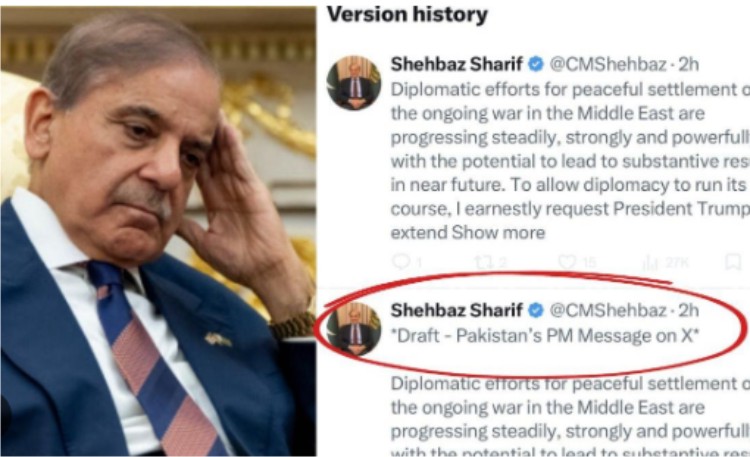Viewport: 750px width, 457px height.
Task: Open Shehbaz Sharif name on draft tweet
Action: coord(457,311)
